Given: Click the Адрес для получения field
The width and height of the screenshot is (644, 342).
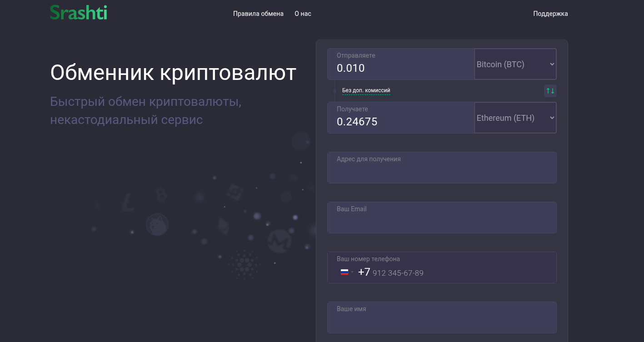Looking at the screenshot, I should [441, 171].
